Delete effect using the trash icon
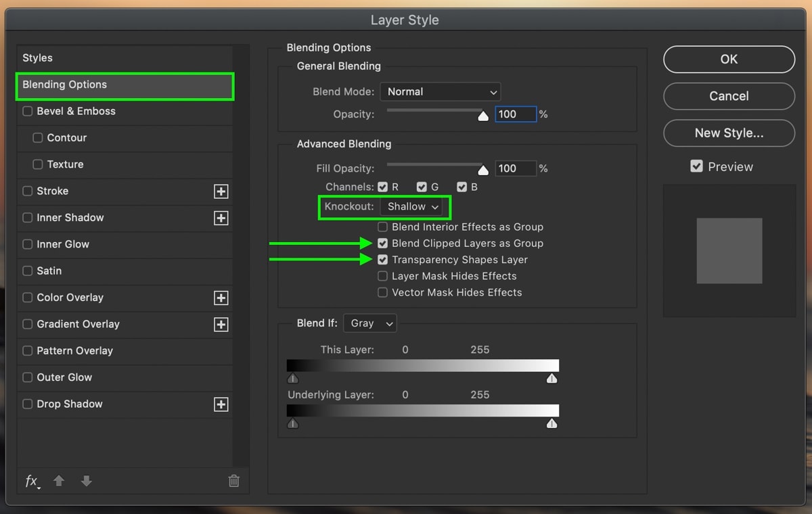 point(233,481)
